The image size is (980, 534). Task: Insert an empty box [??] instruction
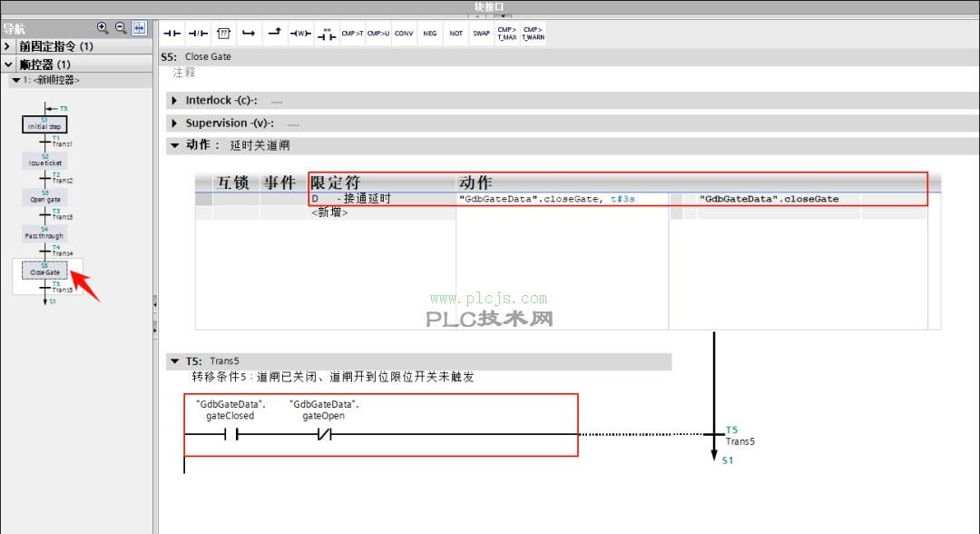223,33
